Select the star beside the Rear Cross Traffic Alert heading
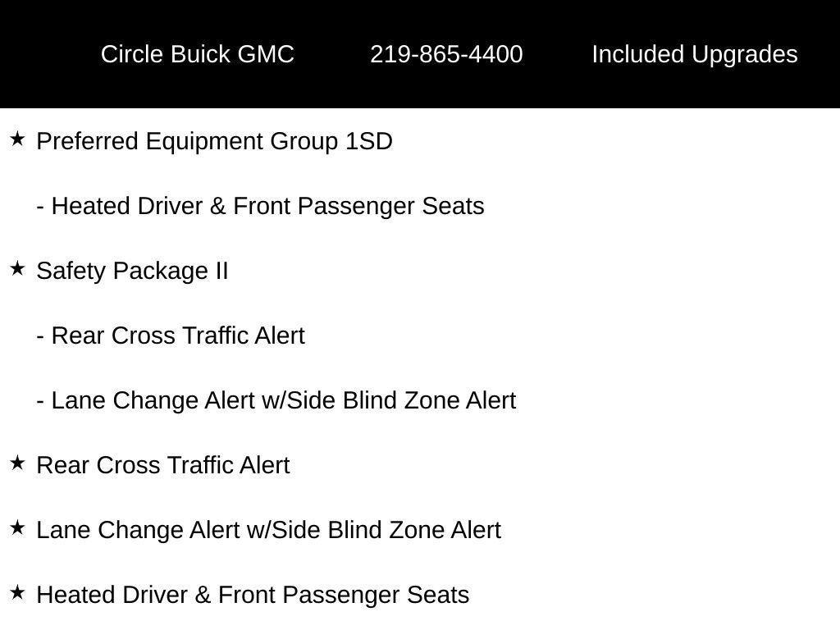This screenshot has height=630, width=840. (x=17, y=463)
